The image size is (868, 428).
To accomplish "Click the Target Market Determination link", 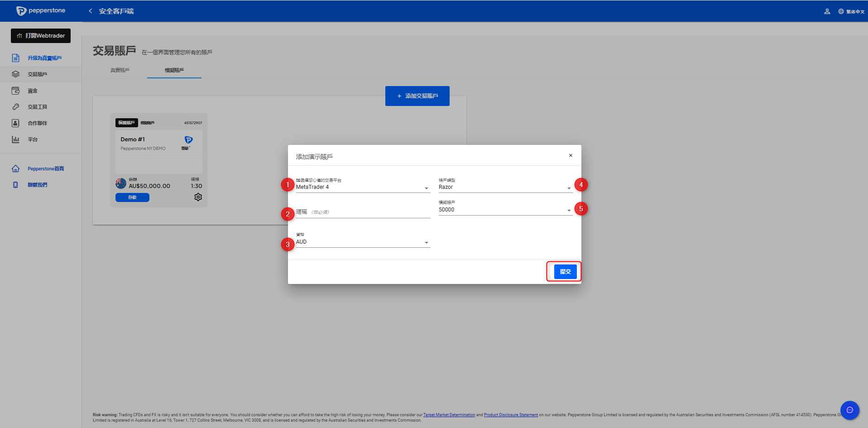I will (449, 415).
